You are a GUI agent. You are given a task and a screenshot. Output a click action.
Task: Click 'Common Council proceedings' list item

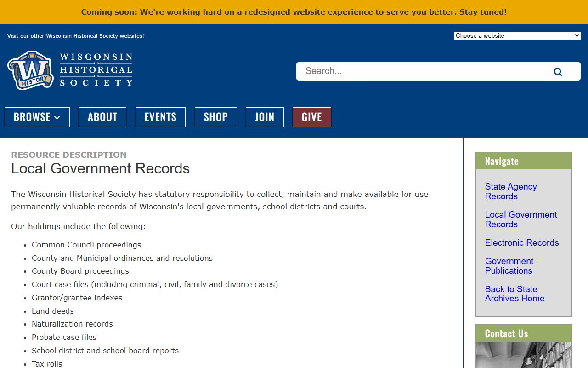(86, 245)
